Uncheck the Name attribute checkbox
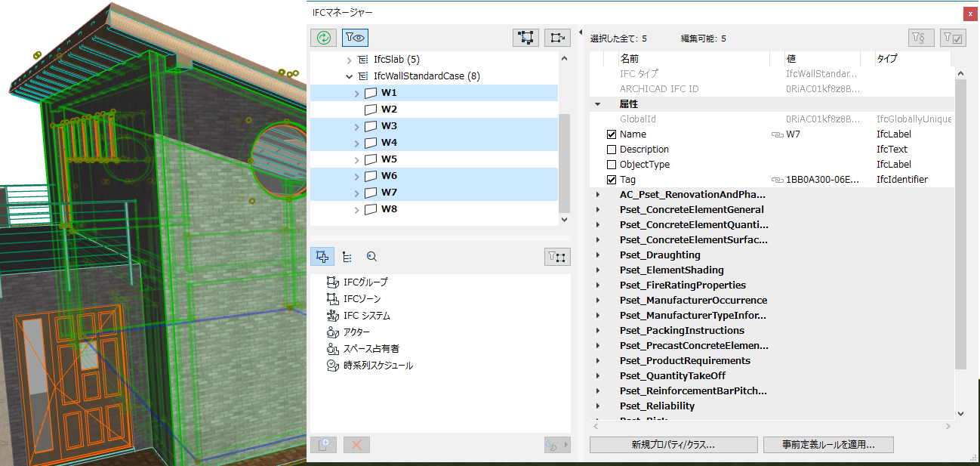980x466 pixels. (613, 134)
